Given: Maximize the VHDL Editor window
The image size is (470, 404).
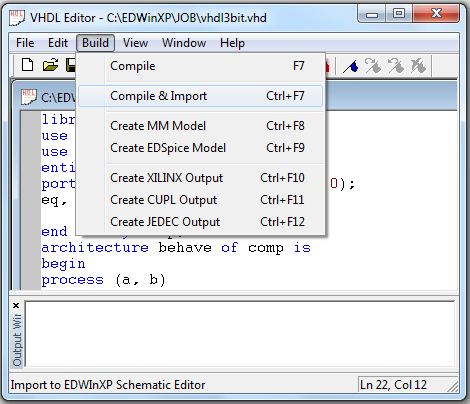Looking at the screenshot, I should click(399, 14).
